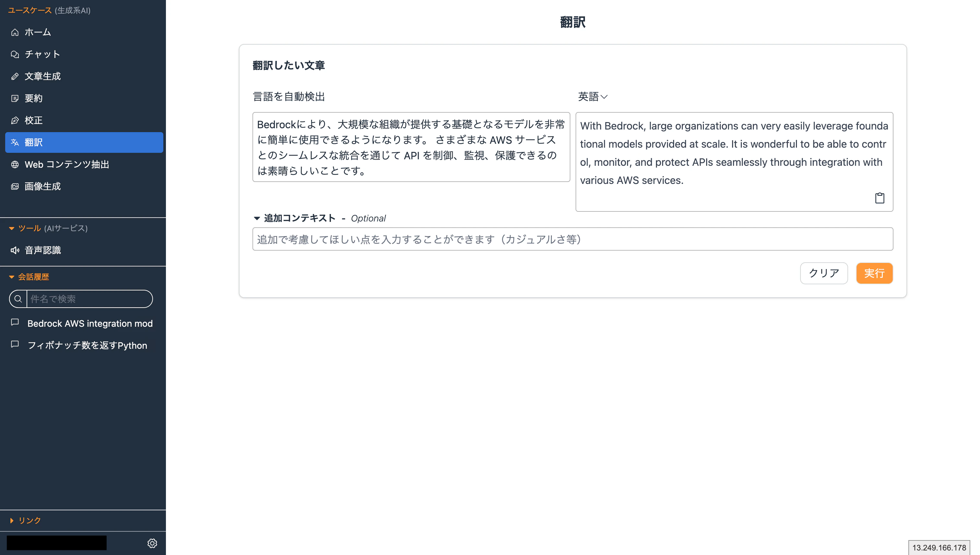
Task: Copy translation with clipboard icon
Action: pyautogui.click(x=879, y=198)
